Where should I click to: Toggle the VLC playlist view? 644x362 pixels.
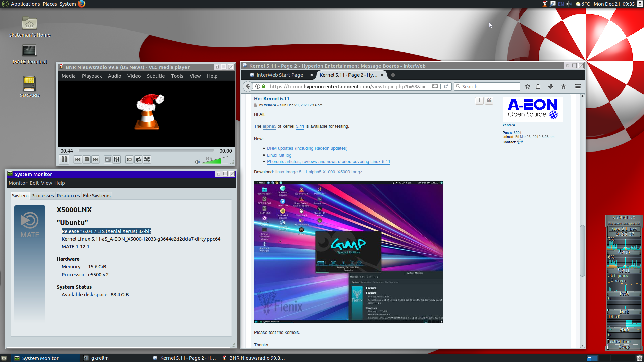pyautogui.click(x=129, y=159)
